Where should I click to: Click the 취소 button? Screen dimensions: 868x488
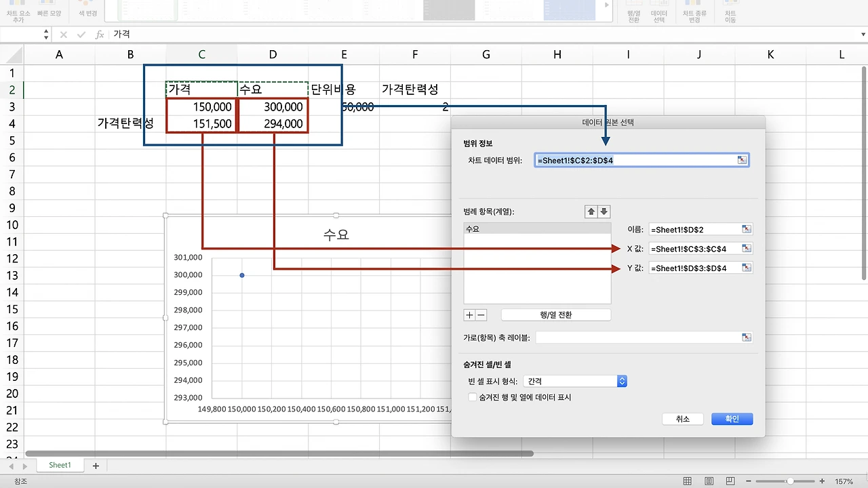point(683,419)
